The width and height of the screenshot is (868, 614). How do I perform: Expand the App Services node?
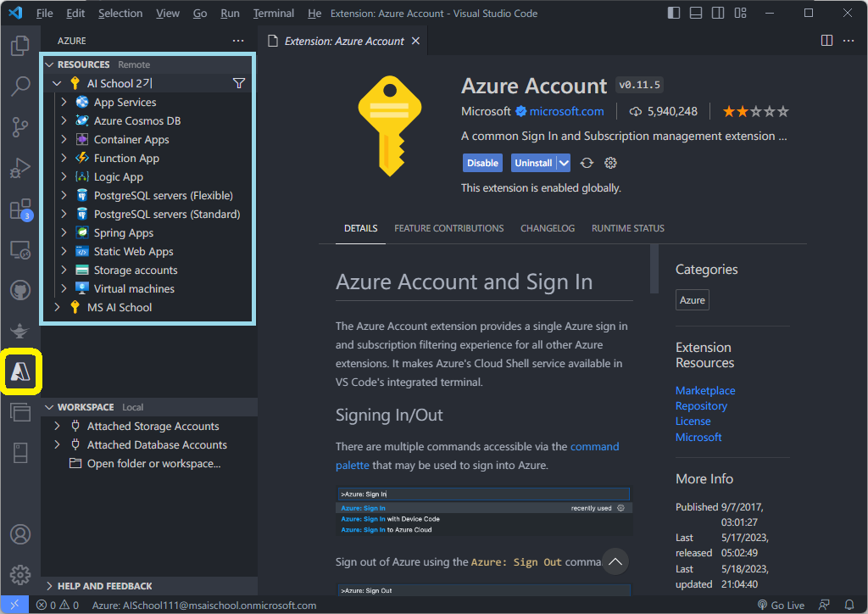click(x=64, y=102)
